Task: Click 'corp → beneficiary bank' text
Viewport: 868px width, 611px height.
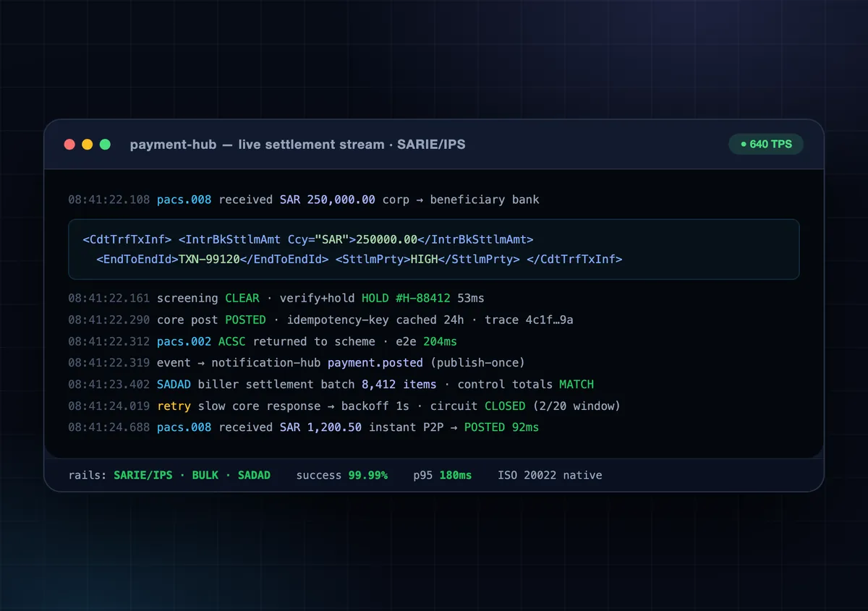Action: (461, 200)
